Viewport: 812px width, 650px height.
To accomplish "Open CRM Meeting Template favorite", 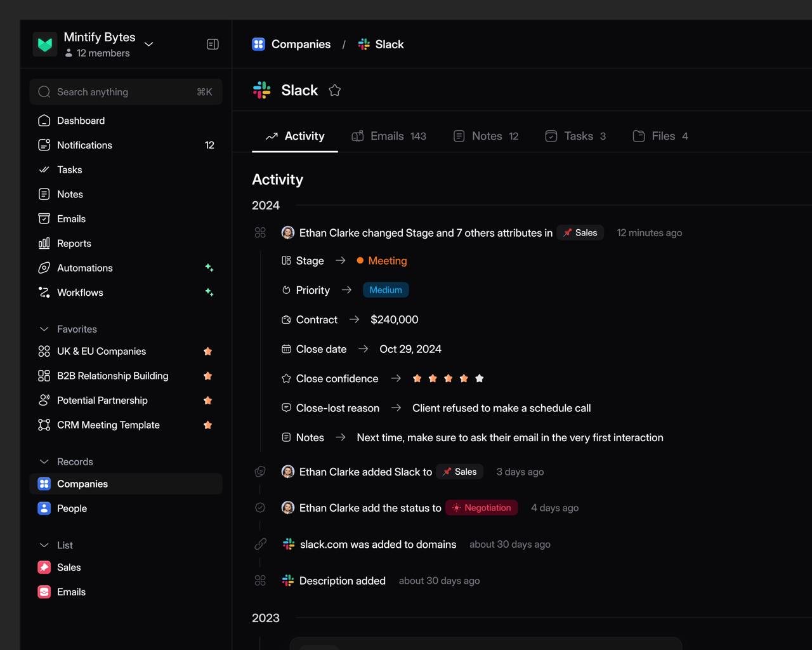I will click(126, 425).
